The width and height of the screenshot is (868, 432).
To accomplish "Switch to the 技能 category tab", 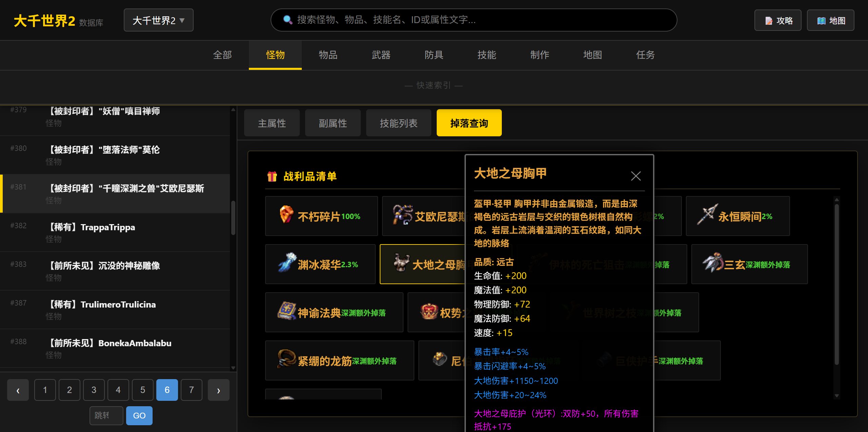I will (x=487, y=55).
